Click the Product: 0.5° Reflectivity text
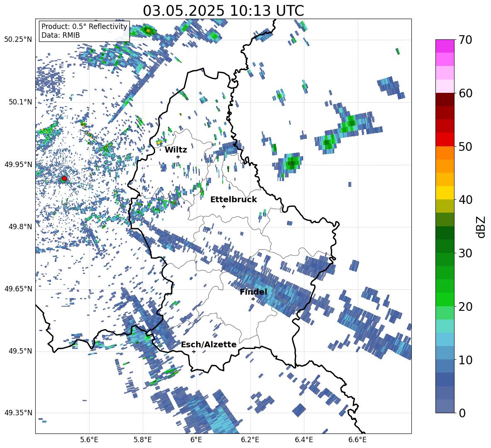 84,27
